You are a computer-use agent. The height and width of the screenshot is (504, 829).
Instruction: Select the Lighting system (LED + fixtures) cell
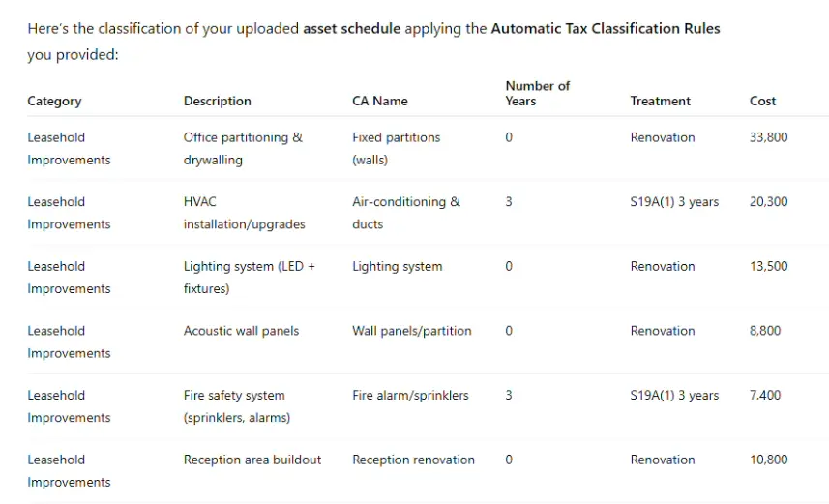tap(249, 278)
